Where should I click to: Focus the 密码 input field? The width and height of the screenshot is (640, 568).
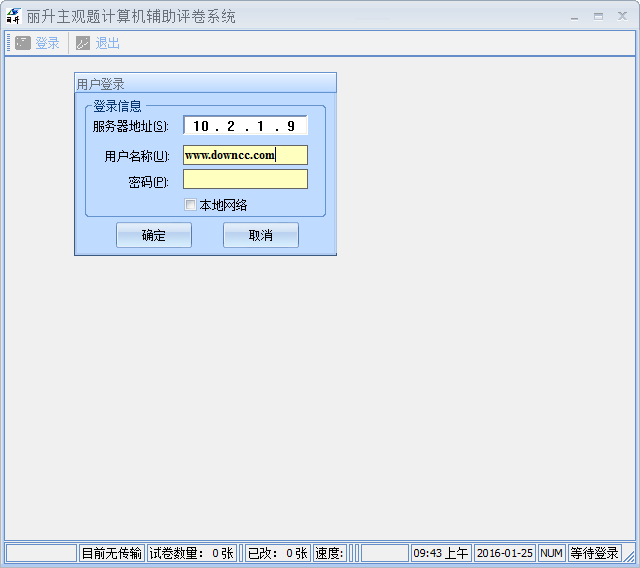point(245,179)
